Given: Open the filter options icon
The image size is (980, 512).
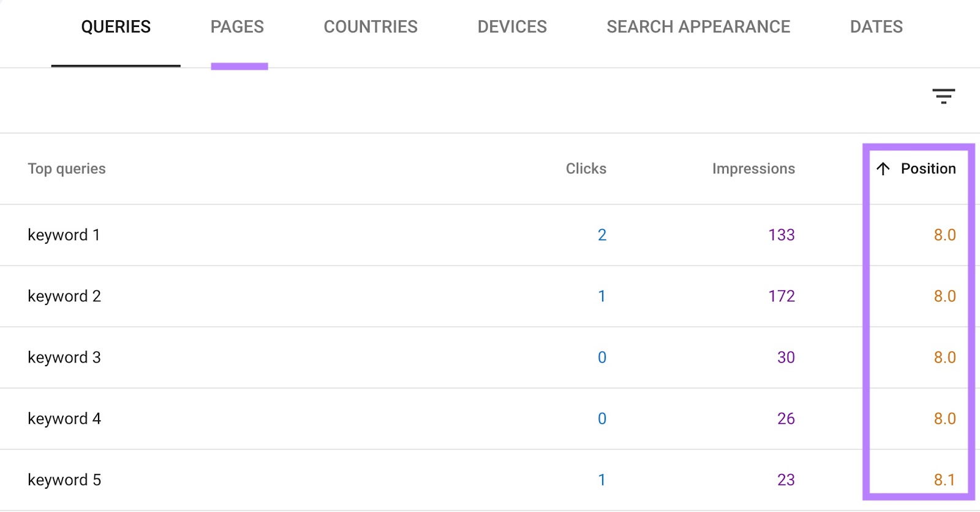Looking at the screenshot, I should coord(943,96).
